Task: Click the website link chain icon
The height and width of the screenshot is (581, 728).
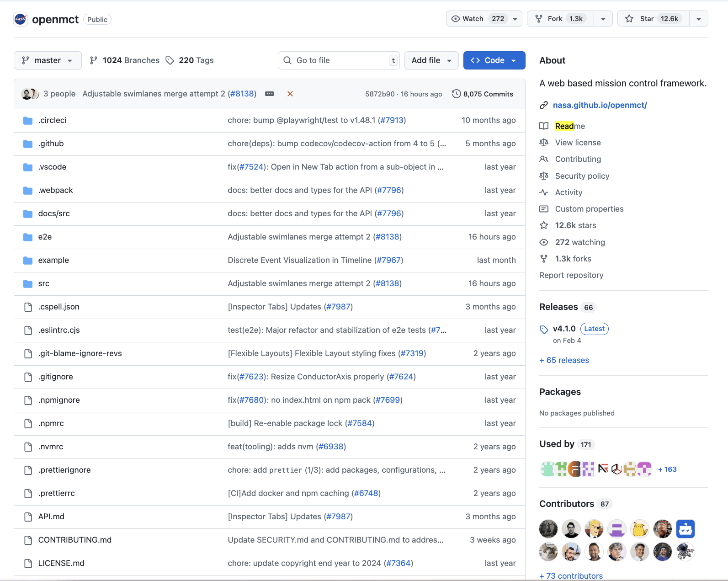Action: (x=544, y=105)
